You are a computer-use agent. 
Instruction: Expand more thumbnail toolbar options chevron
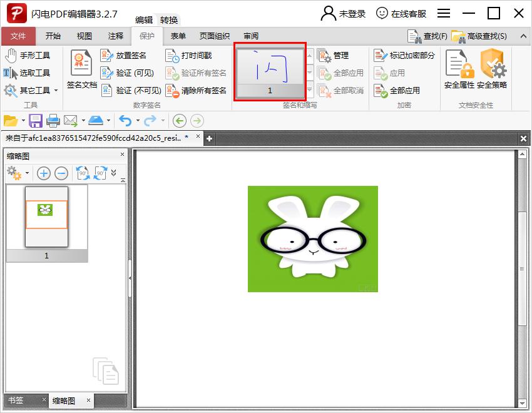click(113, 173)
